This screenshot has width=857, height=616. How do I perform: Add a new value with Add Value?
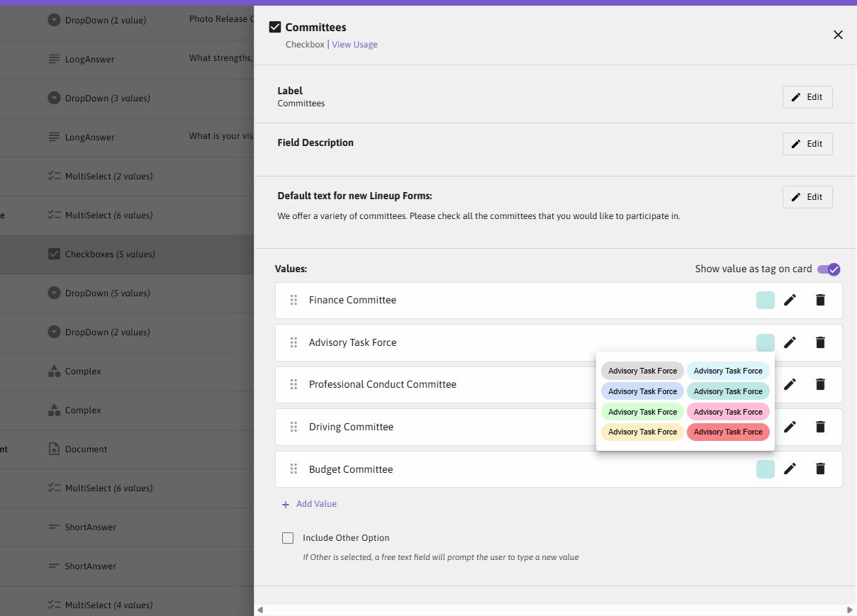[x=309, y=504]
